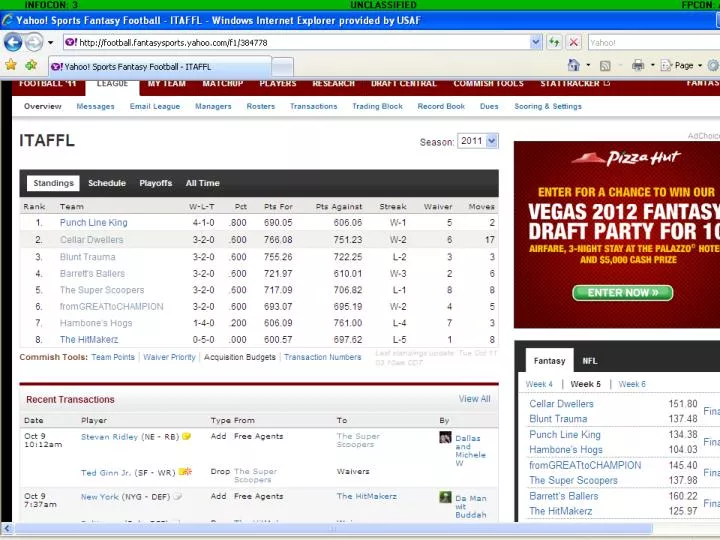Switch to the Schedule tab

107,183
